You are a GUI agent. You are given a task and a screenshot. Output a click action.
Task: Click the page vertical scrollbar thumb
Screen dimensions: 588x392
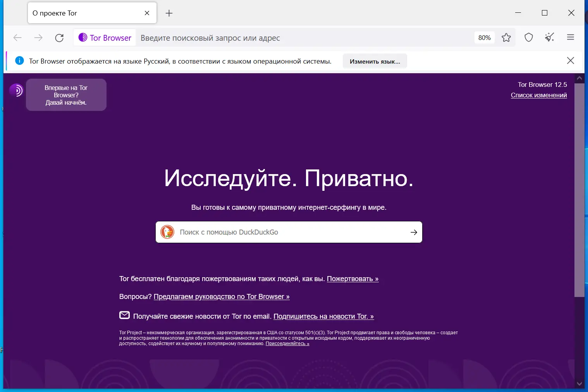[579, 190]
